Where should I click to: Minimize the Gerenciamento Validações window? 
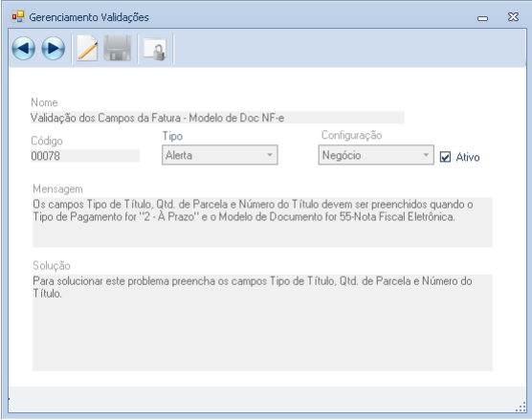click(482, 18)
